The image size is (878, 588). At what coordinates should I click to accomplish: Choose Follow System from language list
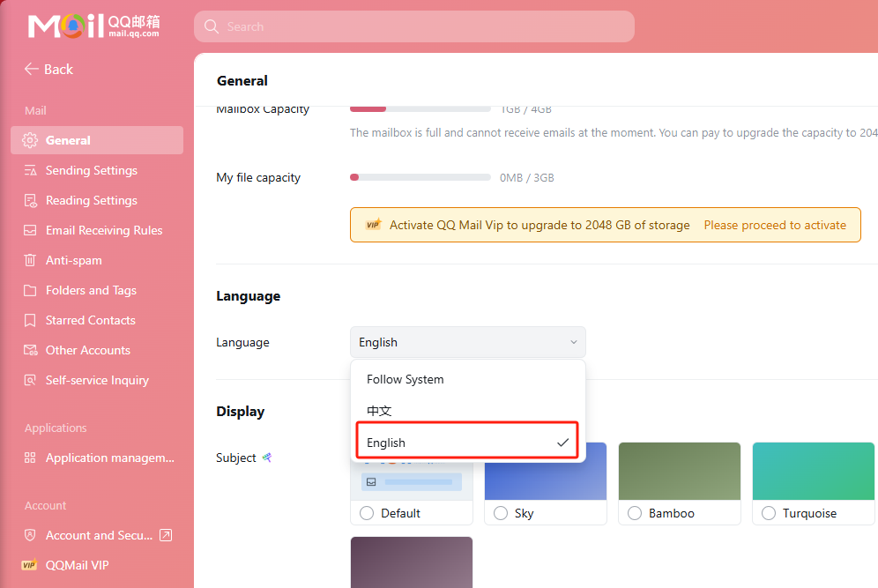point(406,379)
